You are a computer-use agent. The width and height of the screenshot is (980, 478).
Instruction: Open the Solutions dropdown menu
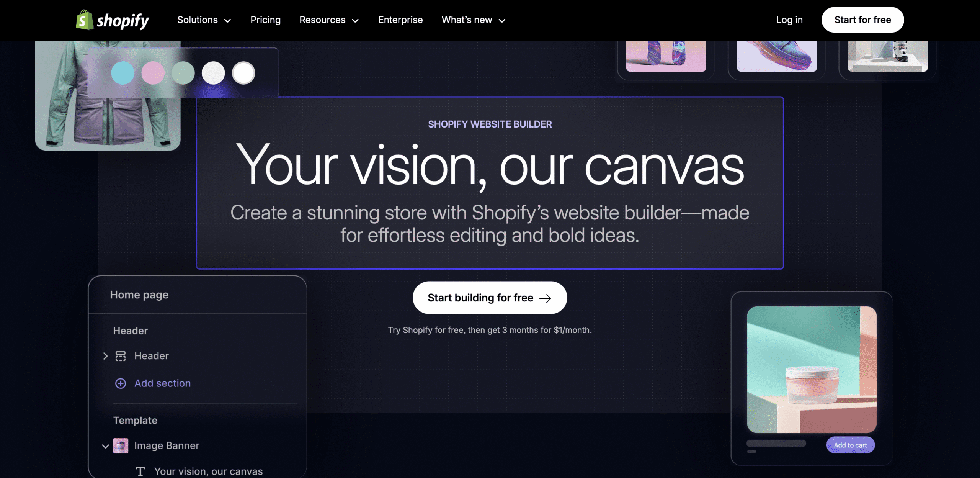pos(204,20)
